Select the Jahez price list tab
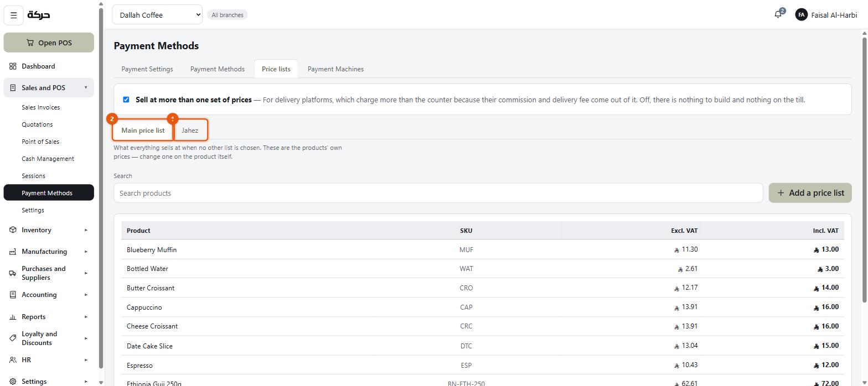The width and height of the screenshot is (868, 386). [190, 131]
